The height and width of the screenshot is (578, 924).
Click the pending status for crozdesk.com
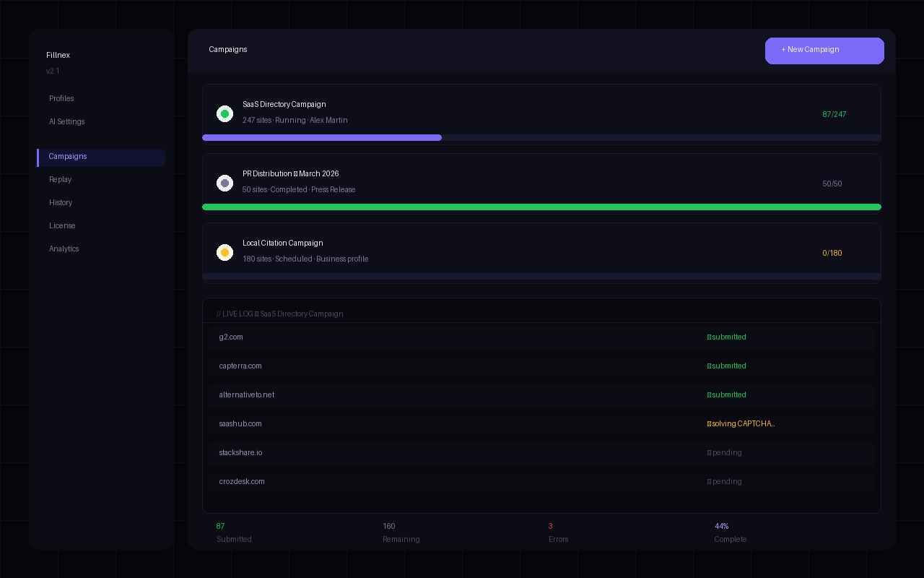click(x=725, y=482)
